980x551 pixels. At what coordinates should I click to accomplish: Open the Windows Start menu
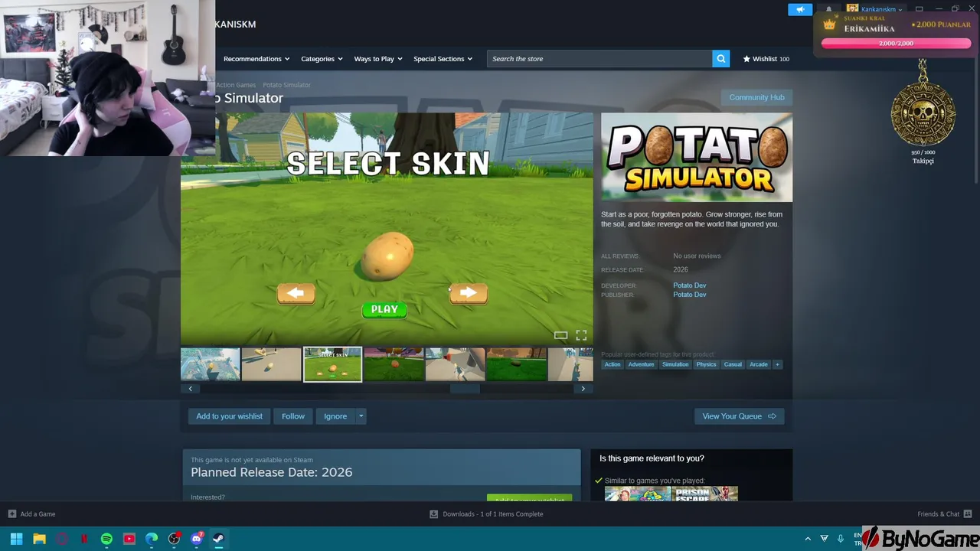(16, 539)
